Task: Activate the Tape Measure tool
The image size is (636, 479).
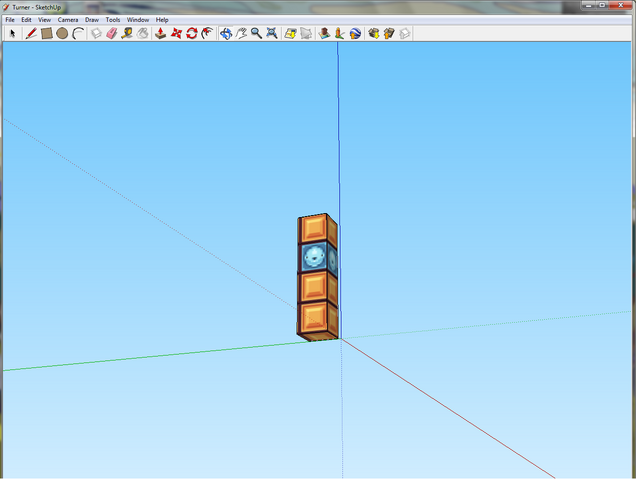Action: tap(127, 33)
